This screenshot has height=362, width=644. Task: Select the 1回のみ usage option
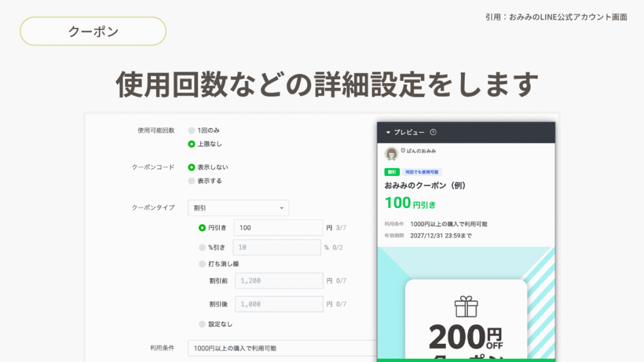tap(192, 131)
